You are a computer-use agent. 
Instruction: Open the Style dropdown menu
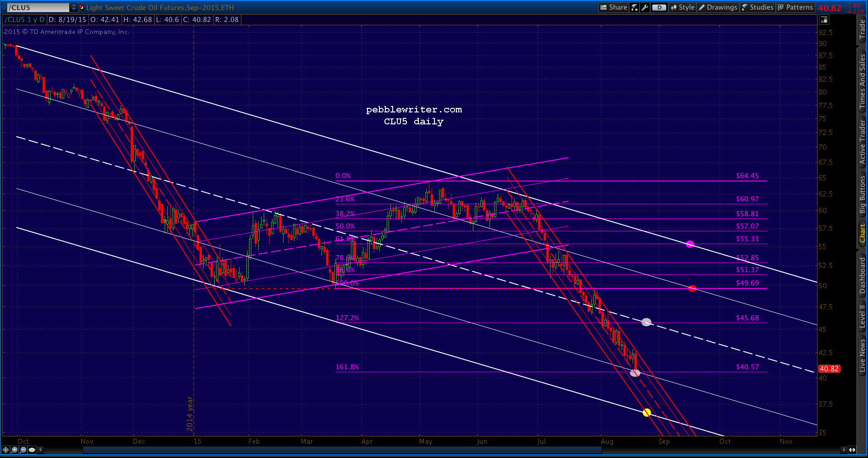(683, 7)
